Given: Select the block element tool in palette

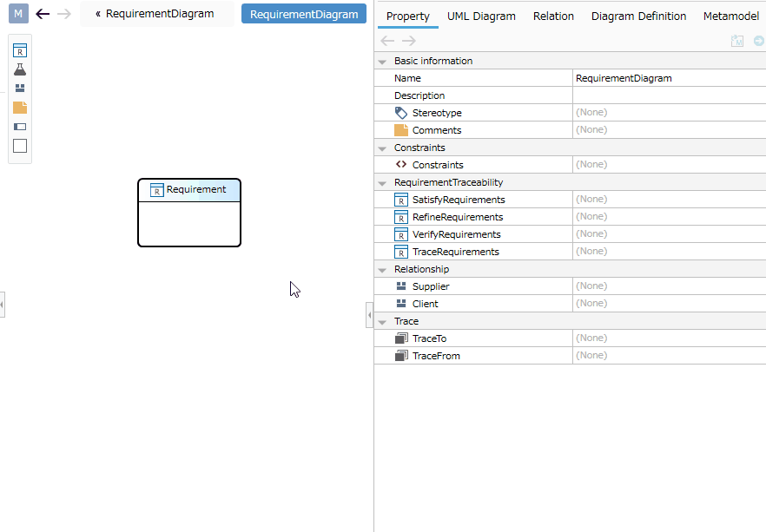Looking at the screenshot, I should click(20, 89).
